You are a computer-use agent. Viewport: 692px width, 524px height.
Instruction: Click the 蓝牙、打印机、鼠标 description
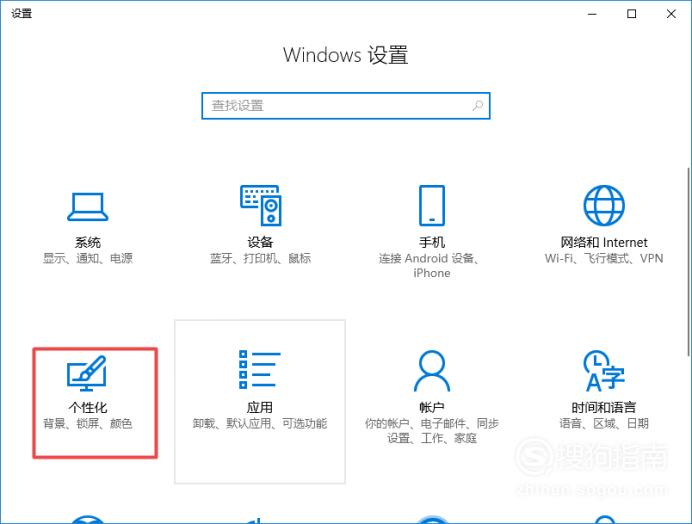click(x=260, y=258)
